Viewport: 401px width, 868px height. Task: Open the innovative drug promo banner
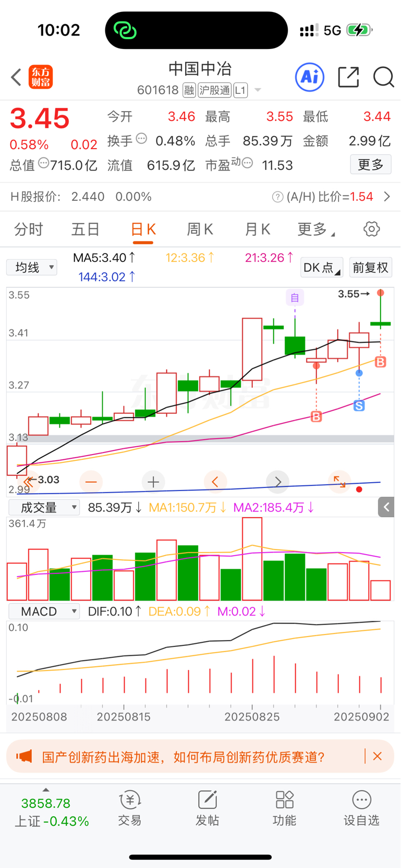(x=200, y=756)
